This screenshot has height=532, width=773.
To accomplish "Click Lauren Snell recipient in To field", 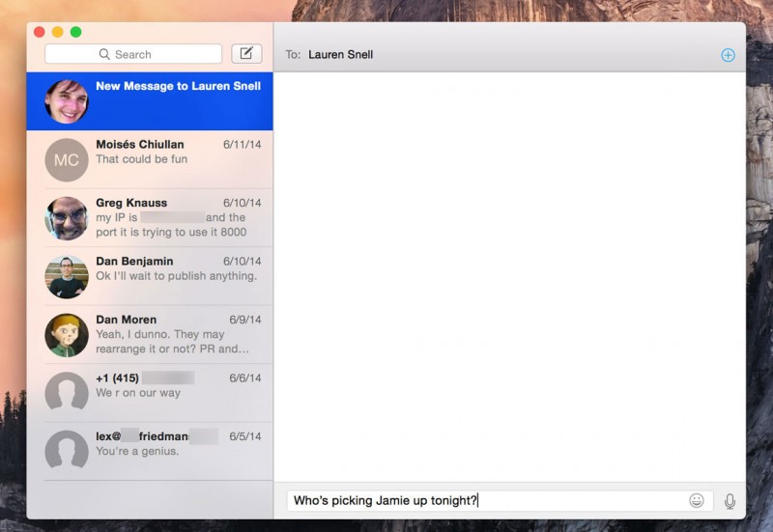I will pos(340,55).
